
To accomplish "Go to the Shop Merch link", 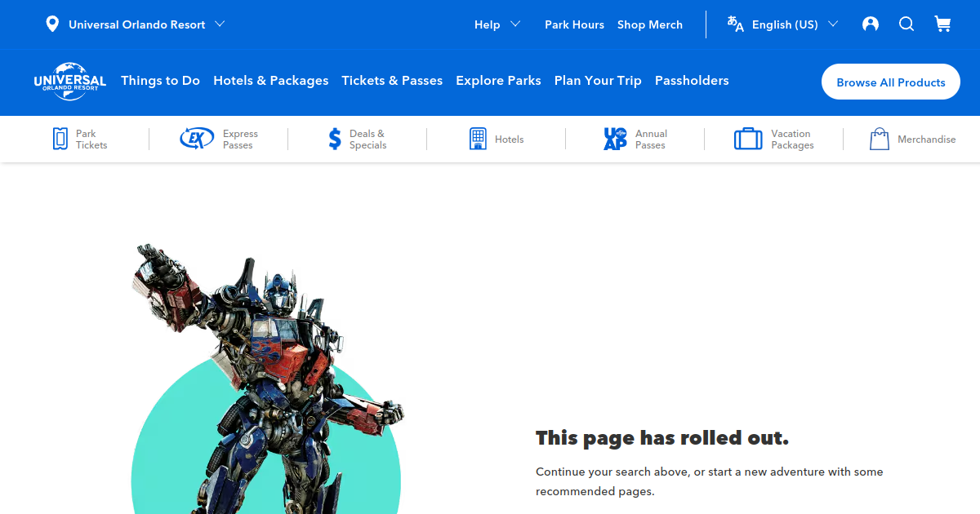I will coord(650,24).
